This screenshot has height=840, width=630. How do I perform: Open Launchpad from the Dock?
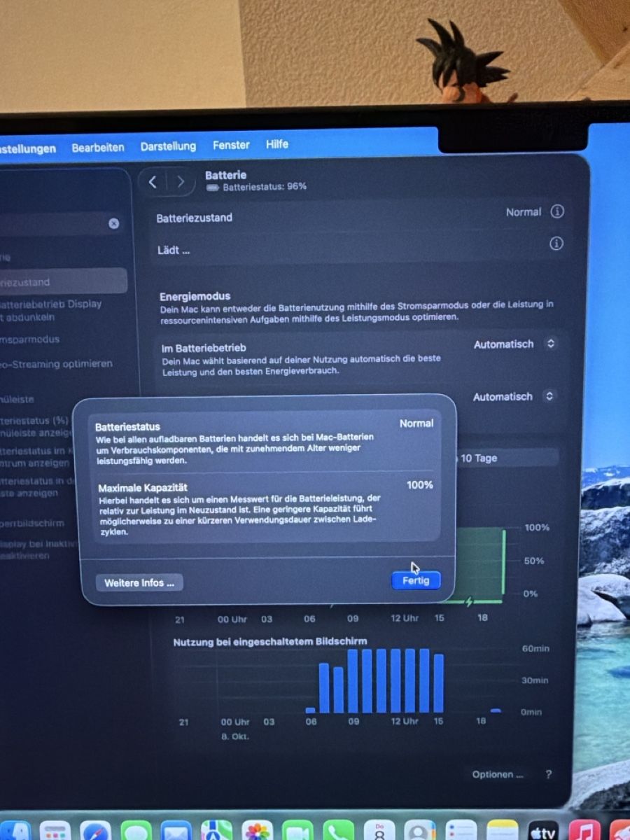point(55,832)
